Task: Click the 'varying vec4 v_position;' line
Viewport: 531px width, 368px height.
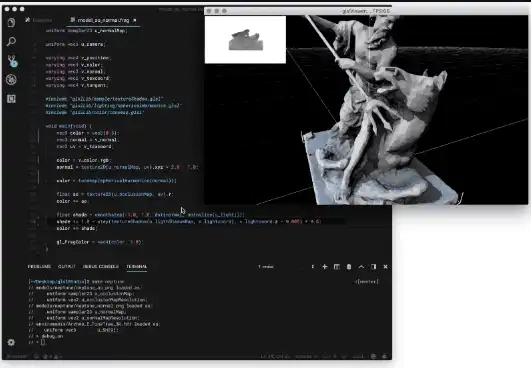Action: click(78, 58)
